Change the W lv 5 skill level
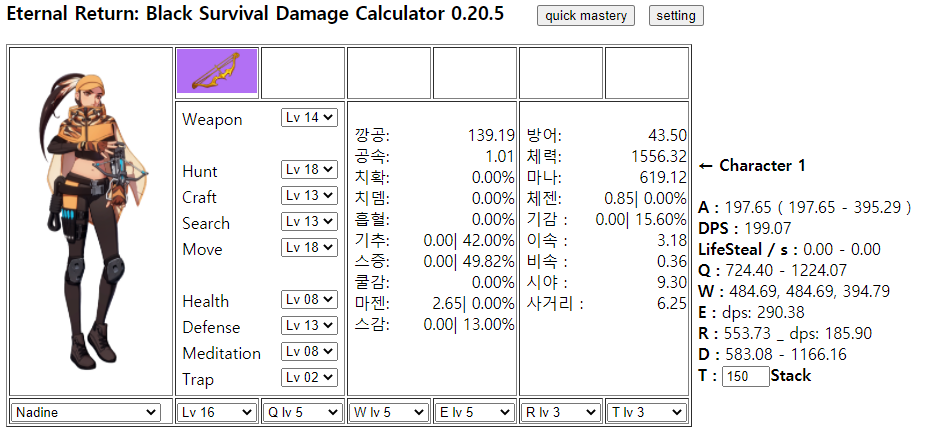Screen dimensions: 935x435 click(x=389, y=412)
